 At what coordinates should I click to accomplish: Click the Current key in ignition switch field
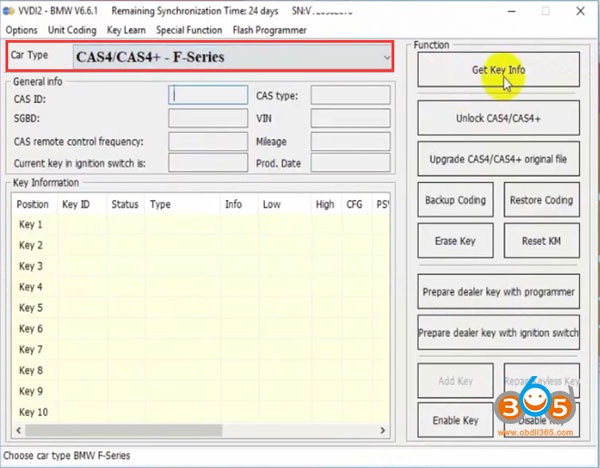(208, 163)
